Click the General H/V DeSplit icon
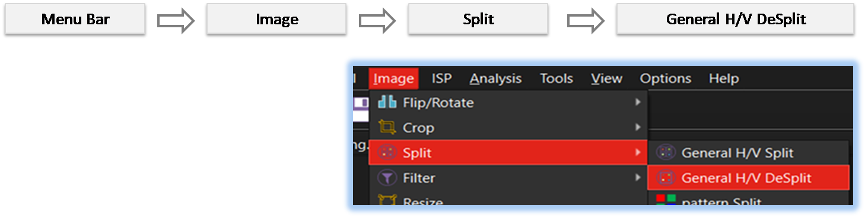This screenshot has width=868, height=220. click(666, 178)
